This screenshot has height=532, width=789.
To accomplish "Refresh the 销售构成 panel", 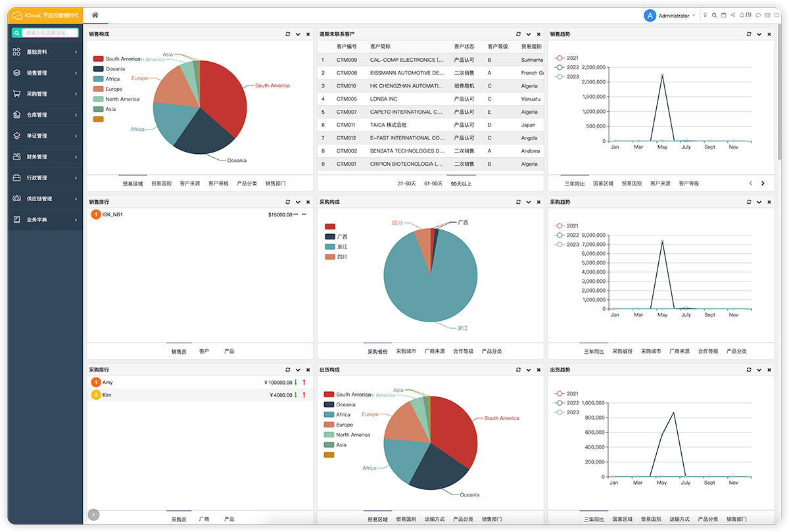I will (287, 34).
